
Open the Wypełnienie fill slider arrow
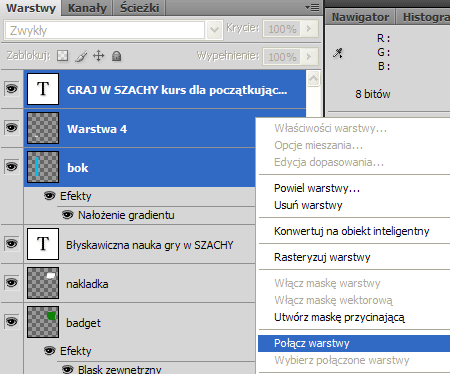tap(309, 57)
